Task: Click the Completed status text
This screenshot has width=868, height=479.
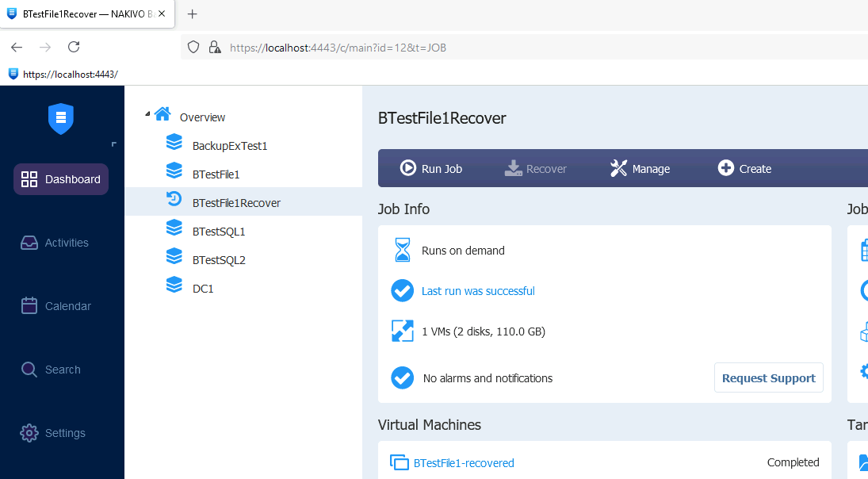Action: click(793, 462)
